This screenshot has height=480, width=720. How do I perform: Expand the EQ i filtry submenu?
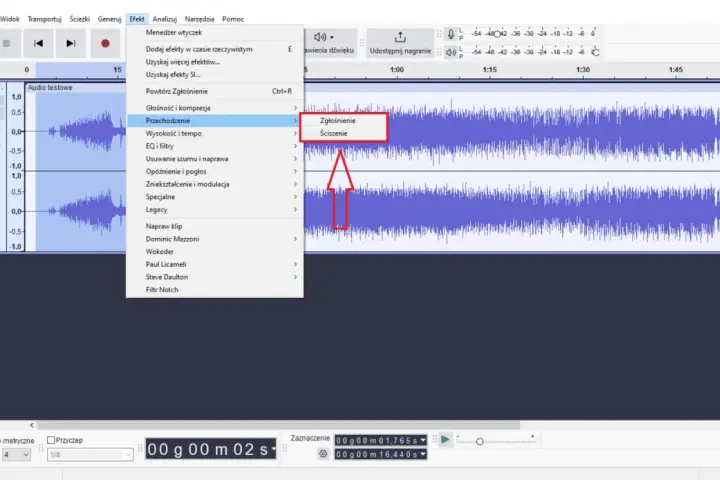[x=214, y=146]
